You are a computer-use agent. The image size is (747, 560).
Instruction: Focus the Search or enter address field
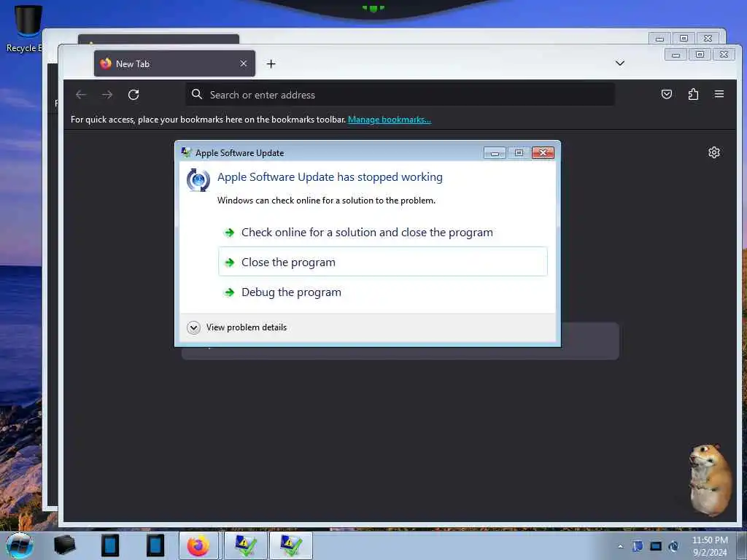click(x=400, y=95)
